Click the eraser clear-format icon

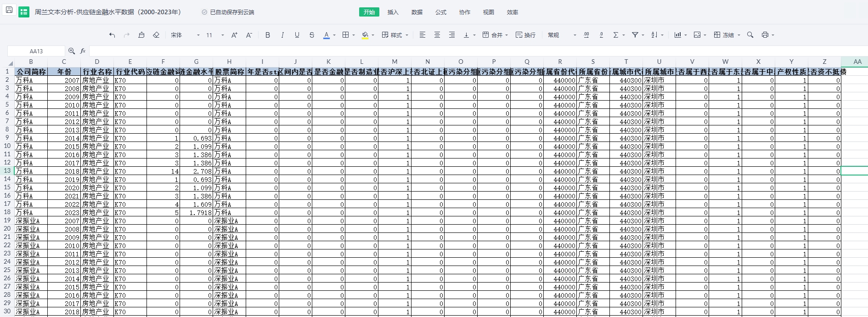pyautogui.click(x=156, y=35)
